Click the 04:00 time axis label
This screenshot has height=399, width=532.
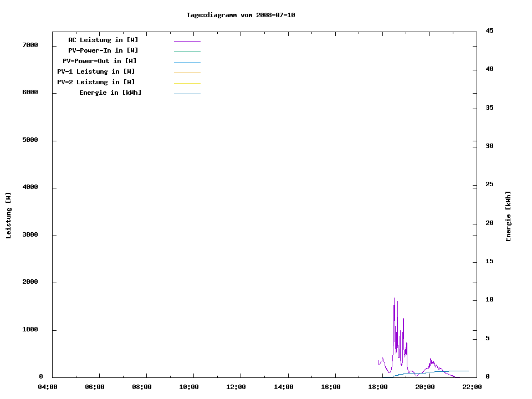tap(48, 387)
